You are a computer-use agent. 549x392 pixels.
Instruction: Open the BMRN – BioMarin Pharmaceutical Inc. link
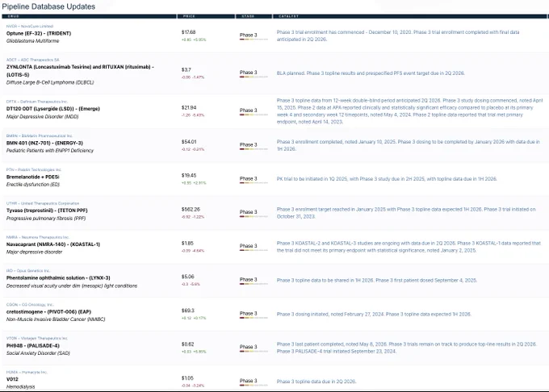pos(40,136)
